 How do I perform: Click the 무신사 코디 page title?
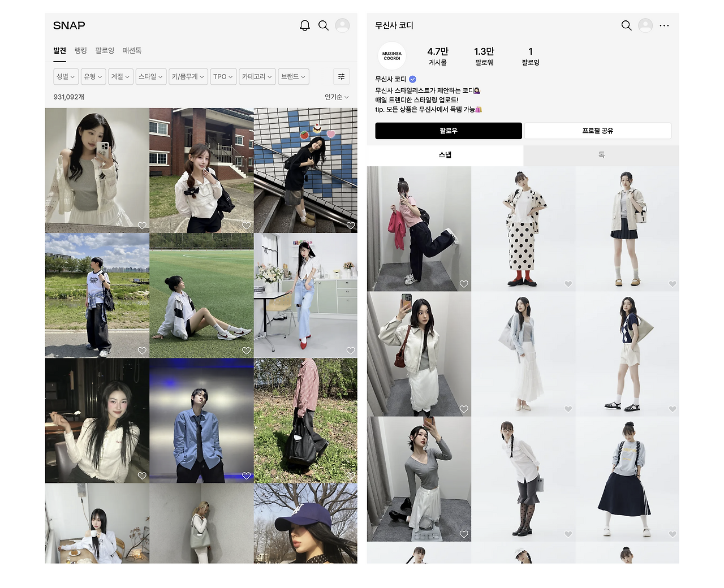click(394, 25)
